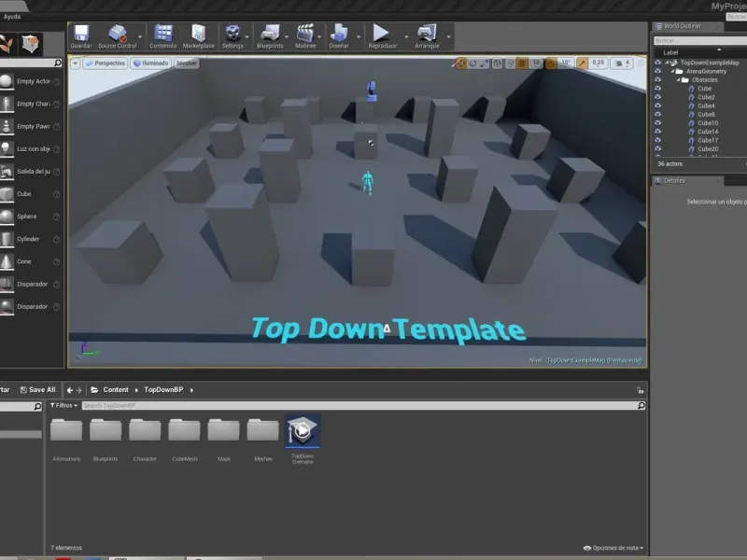Select the Cube shape in placement list
Viewport: 747px width, 560px height.
point(7,194)
